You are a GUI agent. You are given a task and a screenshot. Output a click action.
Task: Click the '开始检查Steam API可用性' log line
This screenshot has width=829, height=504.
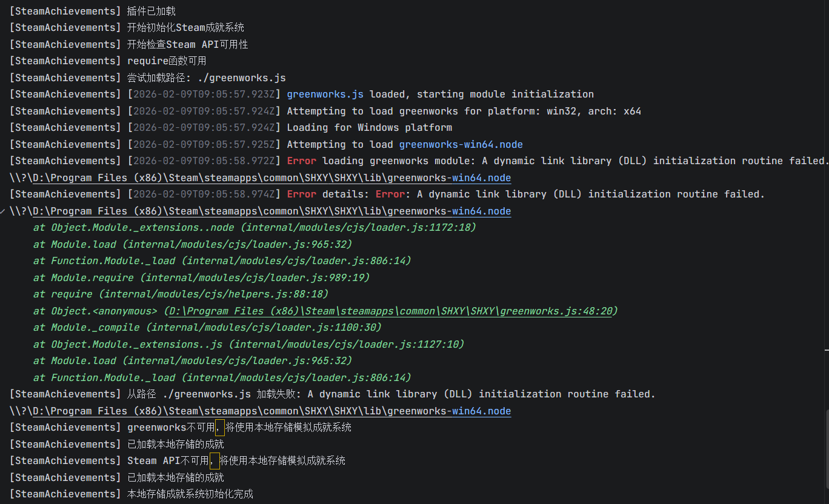128,44
